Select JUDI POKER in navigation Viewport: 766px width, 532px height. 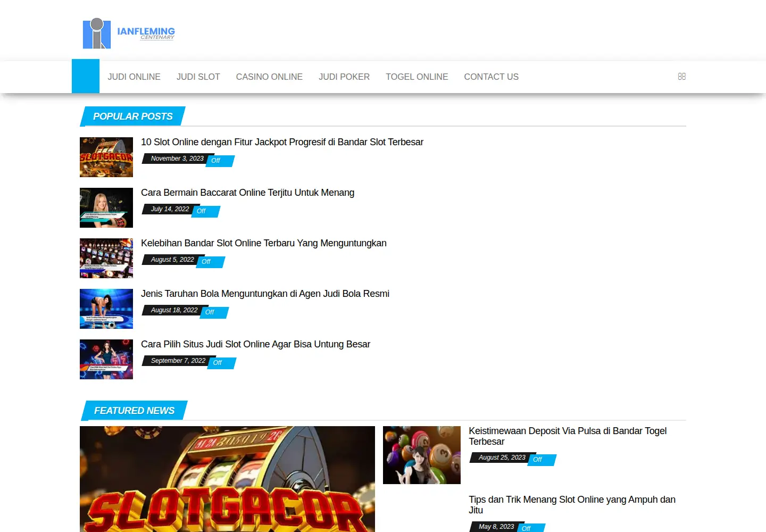click(x=344, y=77)
